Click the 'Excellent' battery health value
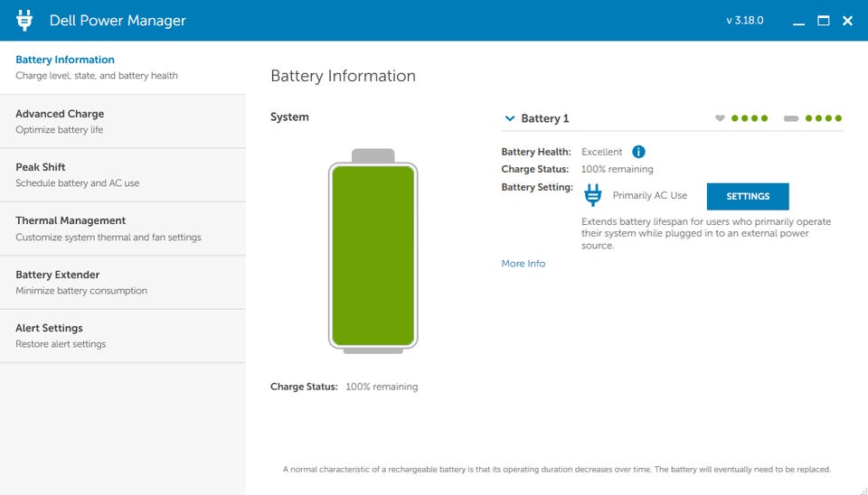Screen dimensions: 868x495 pos(602,152)
